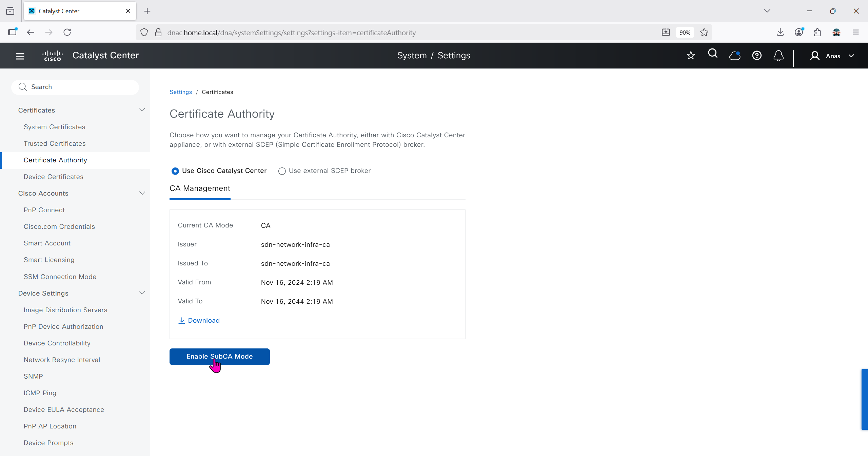Click the cloud status icon
The image size is (868, 463).
[x=735, y=56]
